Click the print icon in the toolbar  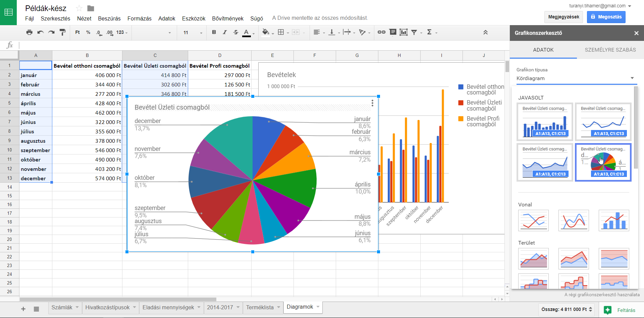click(x=30, y=33)
